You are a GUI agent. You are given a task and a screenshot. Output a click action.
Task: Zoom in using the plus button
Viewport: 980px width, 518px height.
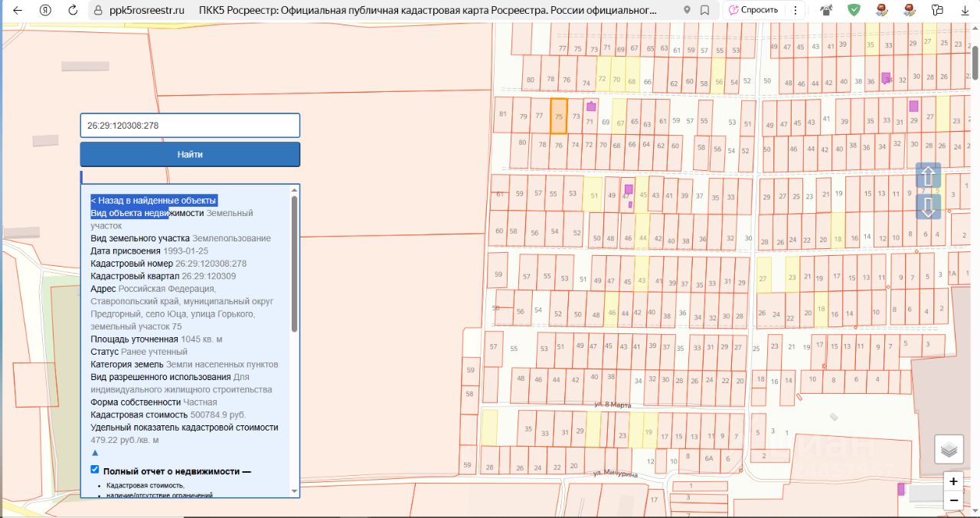coord(953,481)
